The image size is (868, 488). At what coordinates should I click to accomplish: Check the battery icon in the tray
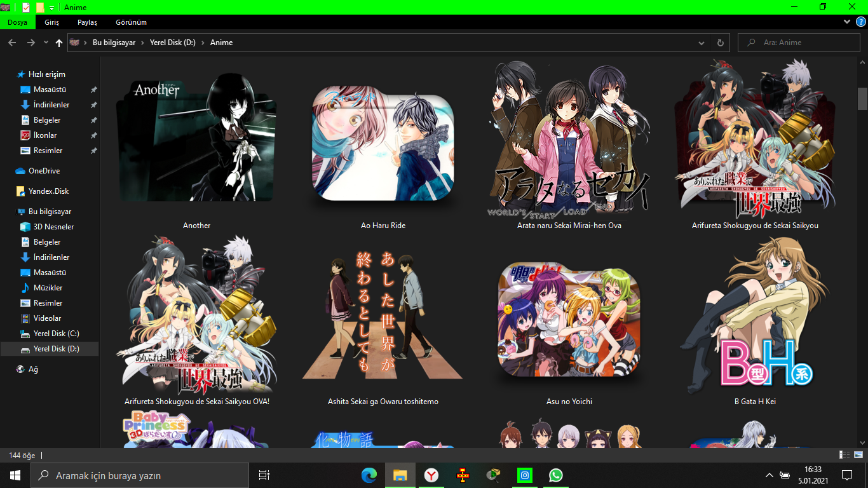[x=785, y=475]
